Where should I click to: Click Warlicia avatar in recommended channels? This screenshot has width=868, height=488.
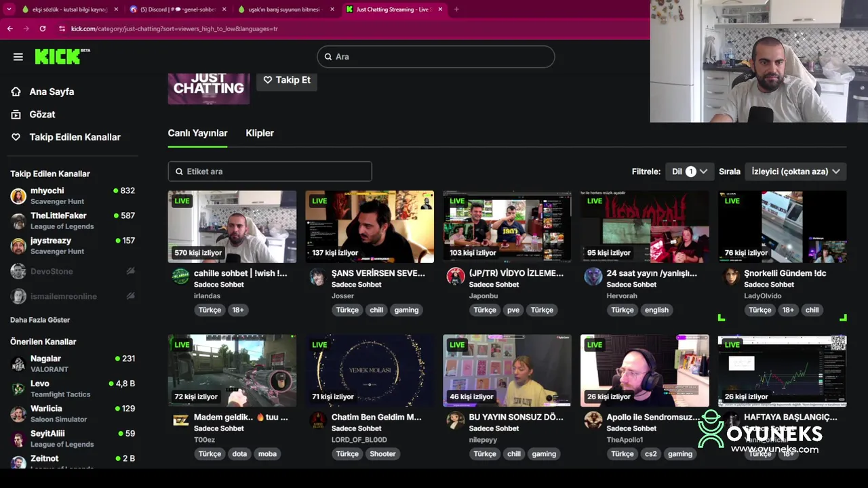18,414
